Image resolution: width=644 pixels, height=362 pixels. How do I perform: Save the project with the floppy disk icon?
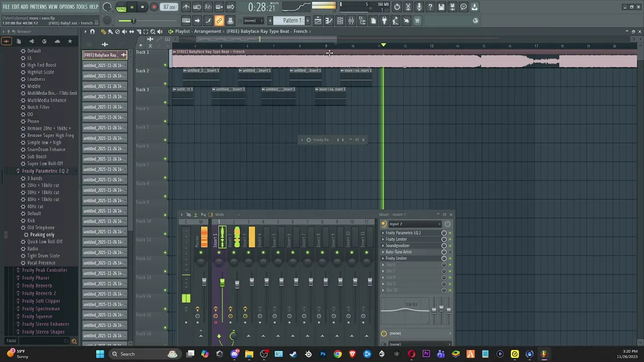[442, 7]
